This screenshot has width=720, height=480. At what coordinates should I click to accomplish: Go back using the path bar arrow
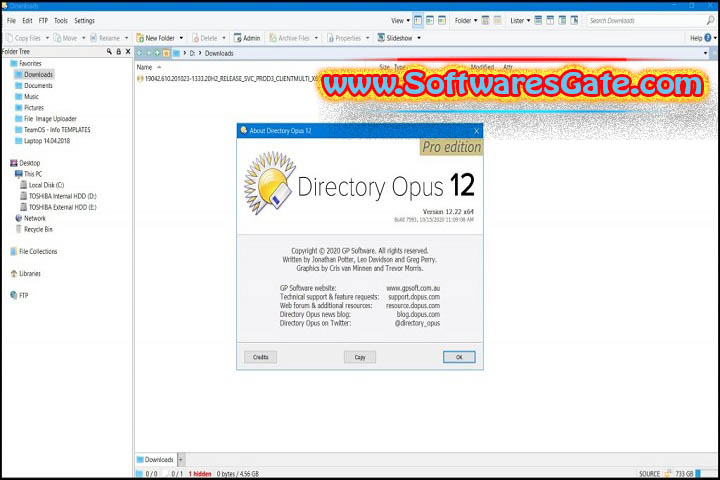tap(140, 53)
